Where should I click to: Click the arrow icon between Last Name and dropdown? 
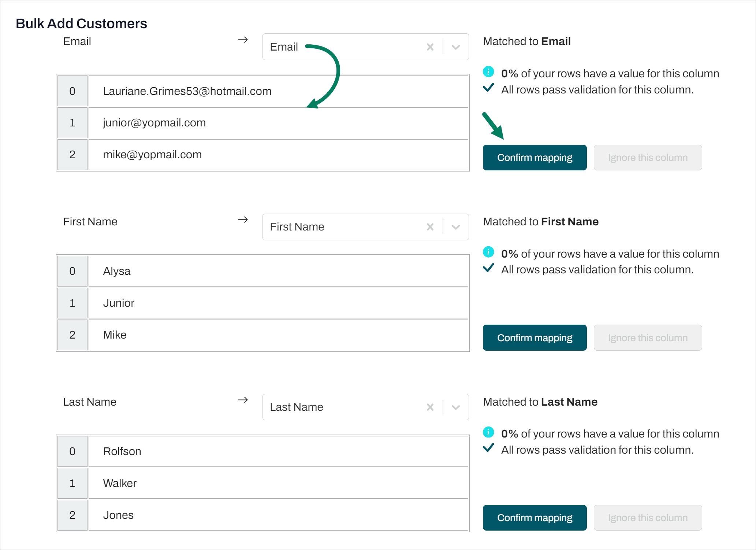point(243,400)
